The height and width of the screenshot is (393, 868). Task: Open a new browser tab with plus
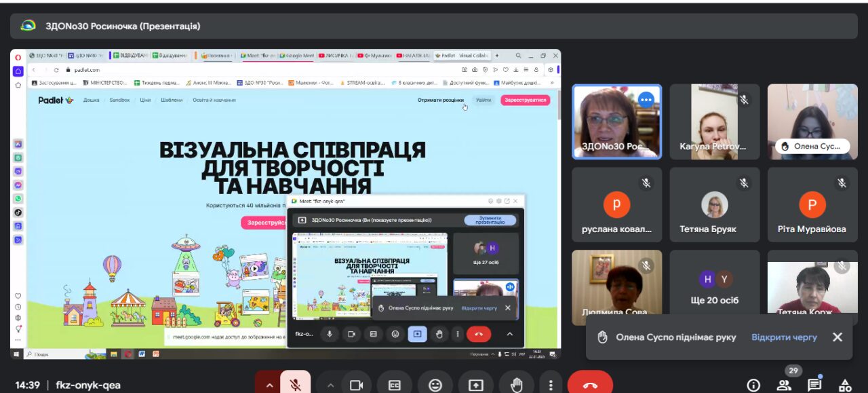coord(497,56)
